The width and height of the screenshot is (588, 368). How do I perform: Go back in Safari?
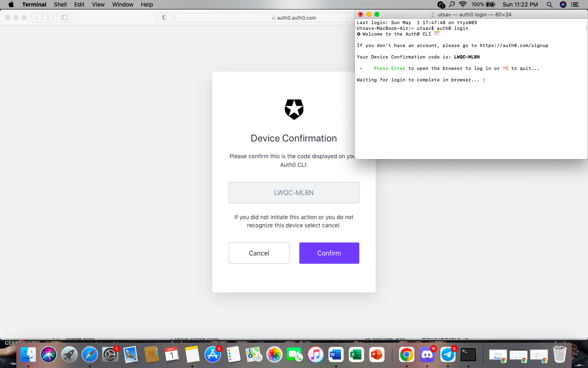click(x=37, y=18)
